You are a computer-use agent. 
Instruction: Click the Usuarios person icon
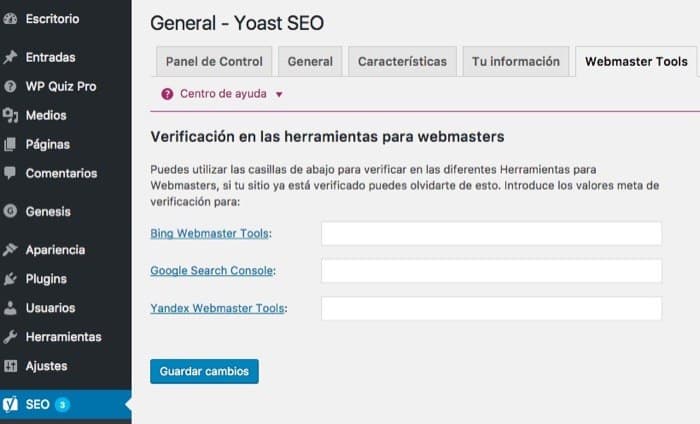click(10, 308)
